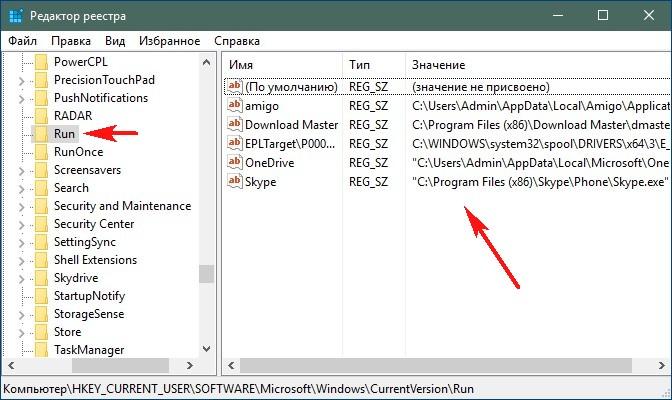
Task: Click the Search folder icon
Action: point(41,188)
